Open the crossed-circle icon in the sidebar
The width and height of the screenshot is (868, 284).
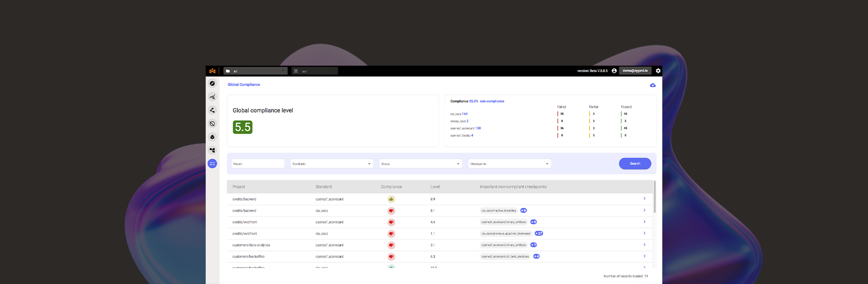pyautogui.click(x=212, y=123)
